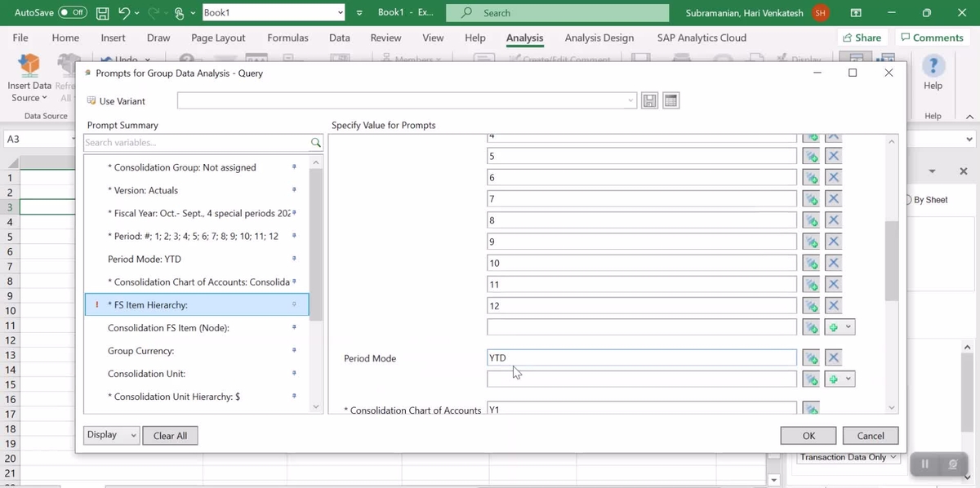Screen dimensions: 980x488
Task: Click the Undo icon in Quick Access Toolbar
Action: coord(124,12)
